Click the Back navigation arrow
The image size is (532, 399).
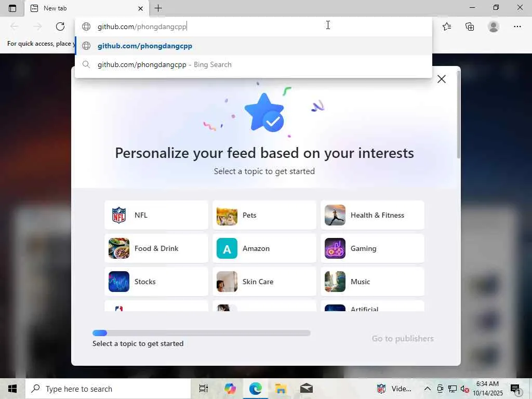(14, 26)
